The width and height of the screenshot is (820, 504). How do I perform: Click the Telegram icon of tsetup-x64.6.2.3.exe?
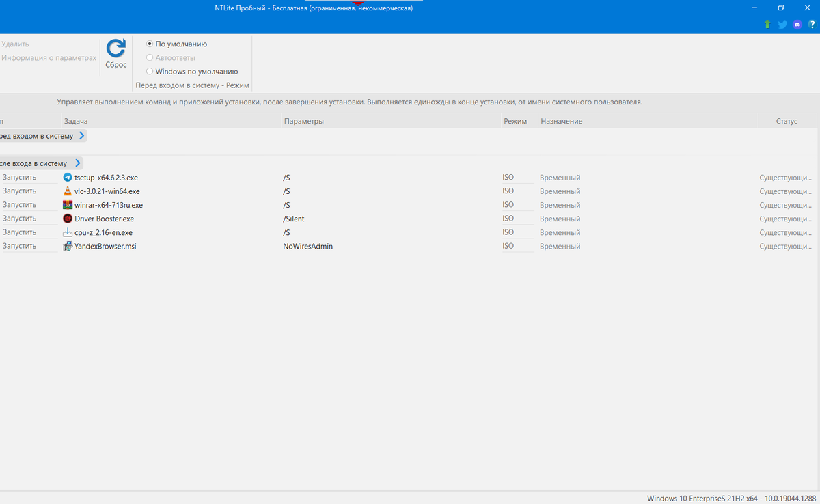[67, 178]
